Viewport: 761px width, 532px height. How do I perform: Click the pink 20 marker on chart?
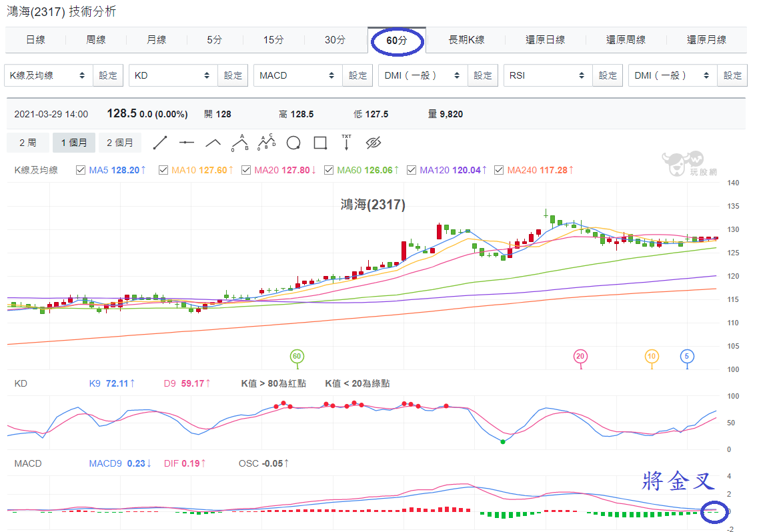click(580, 357)
